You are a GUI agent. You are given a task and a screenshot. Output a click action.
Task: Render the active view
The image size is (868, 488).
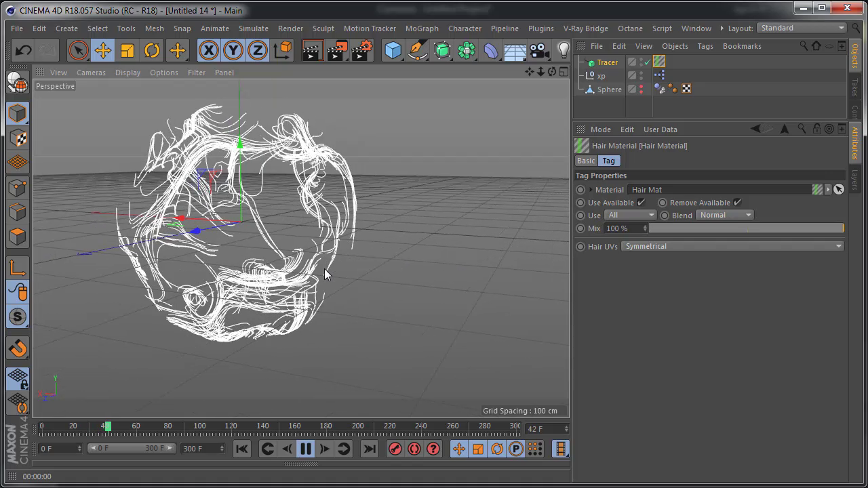point(312,50)
